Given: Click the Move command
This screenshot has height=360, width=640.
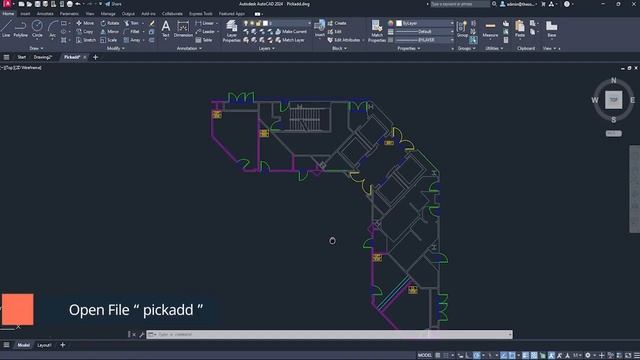Looking at the screenshot, I should click(x=85, y=23).
